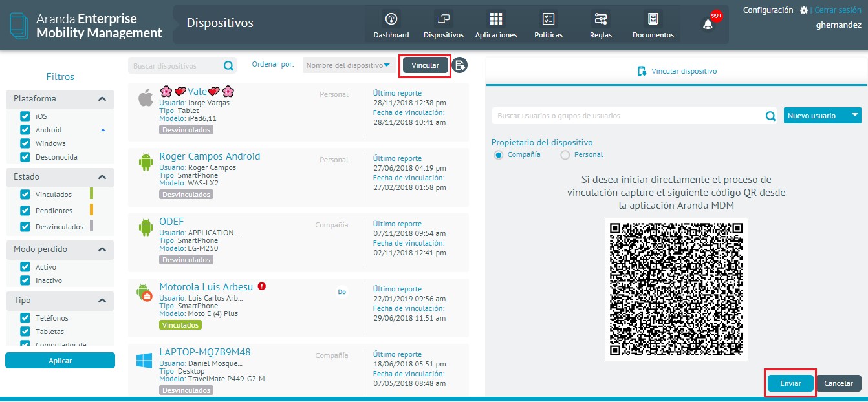
Task: Open notifications bell with 99+ badge
Action: [x=708, y=24]
